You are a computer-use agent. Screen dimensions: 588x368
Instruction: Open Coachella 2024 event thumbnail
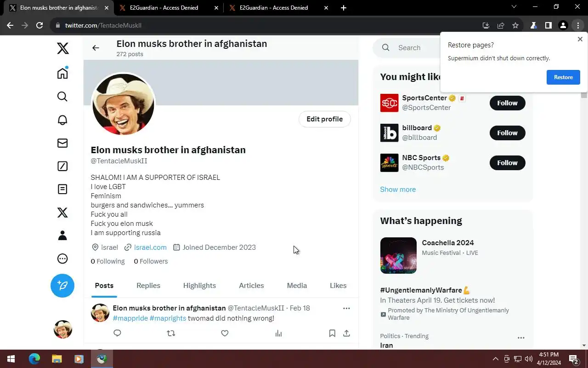click(398, 255)
